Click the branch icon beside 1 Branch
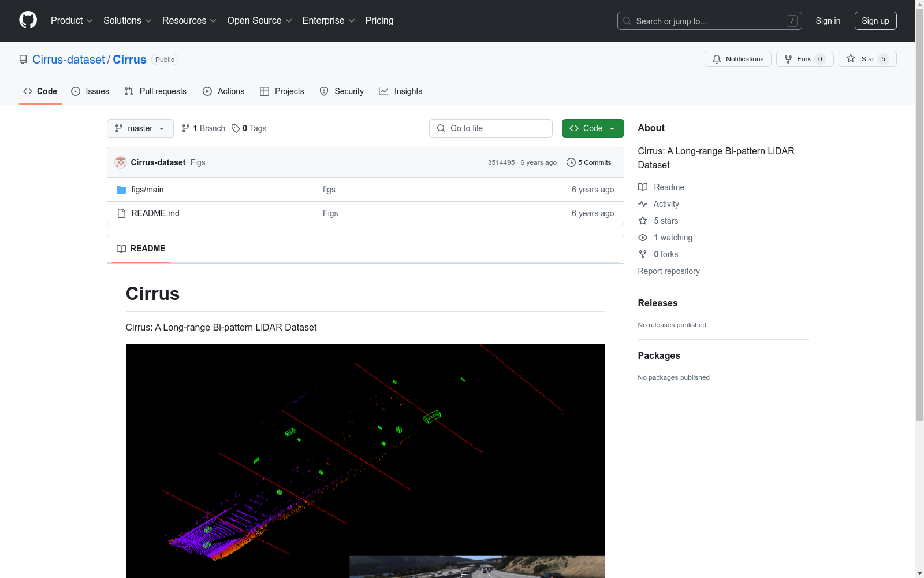 coord(186,128)
